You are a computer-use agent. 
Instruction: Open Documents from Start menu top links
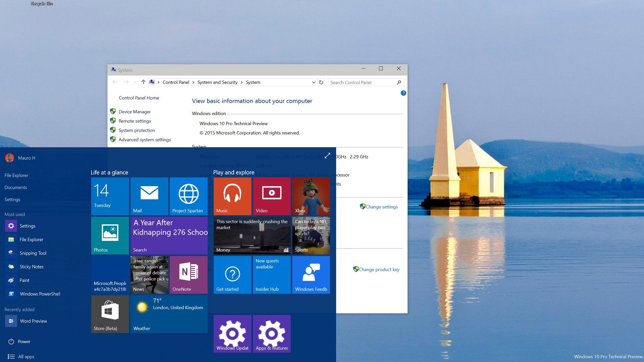[x=16, y=187]
